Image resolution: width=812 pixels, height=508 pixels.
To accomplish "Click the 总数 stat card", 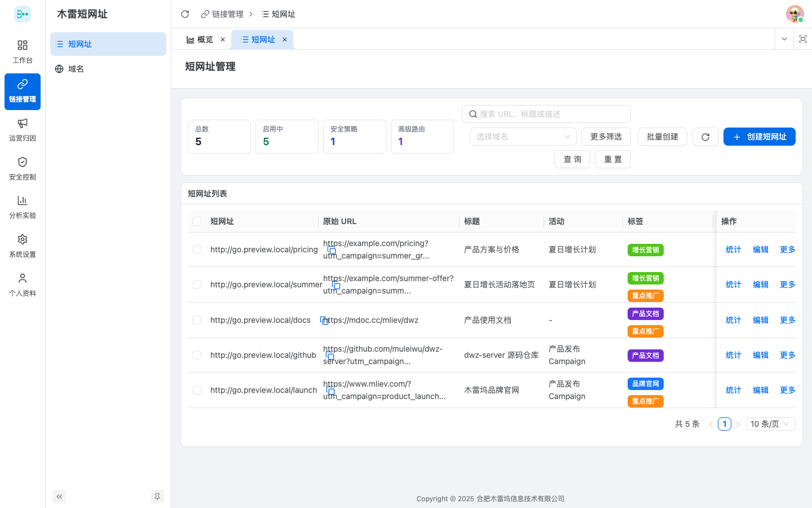I will pos(219,137).
